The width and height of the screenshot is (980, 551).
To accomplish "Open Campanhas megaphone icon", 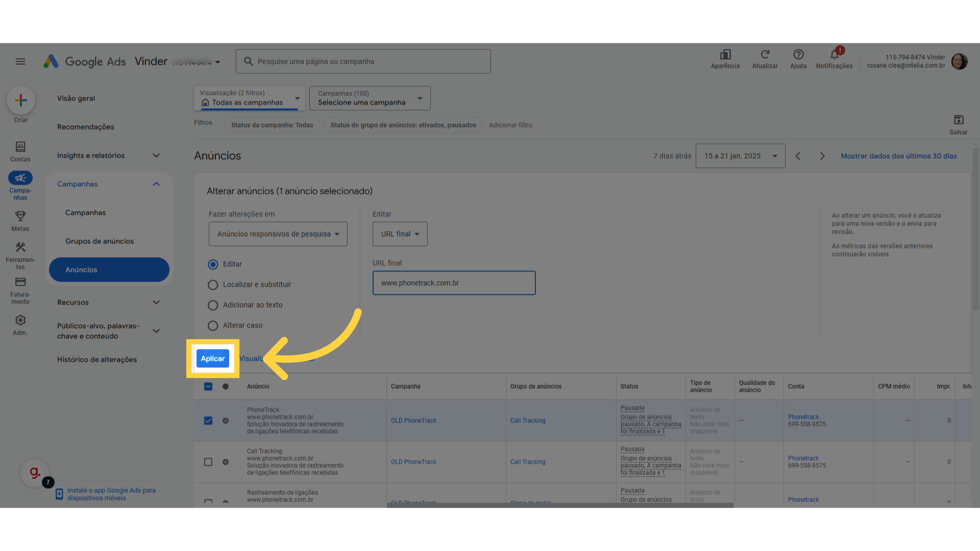I will coord(20,178).
